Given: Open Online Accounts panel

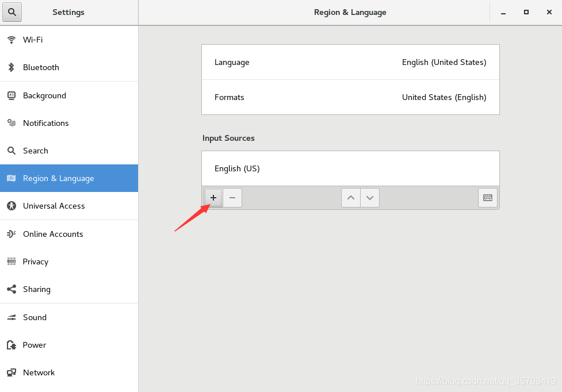Looking at the screenshot, I should 69,234.
